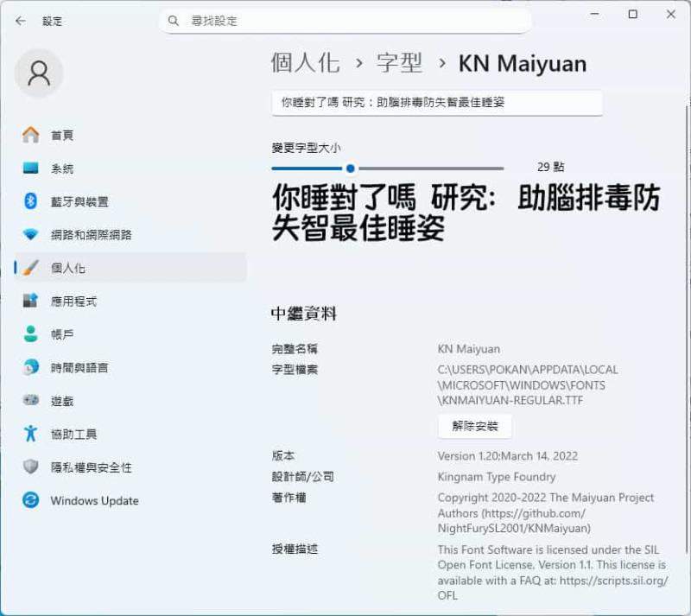Click the 首頁 home icon
691x616 pixels.
click(x=30, y=135)
